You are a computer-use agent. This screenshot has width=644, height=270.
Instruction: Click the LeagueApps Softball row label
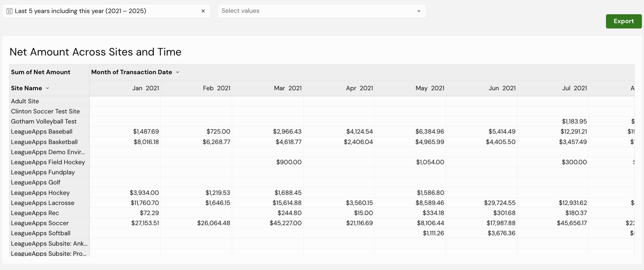pyautogui.click(x=41, y=233)
